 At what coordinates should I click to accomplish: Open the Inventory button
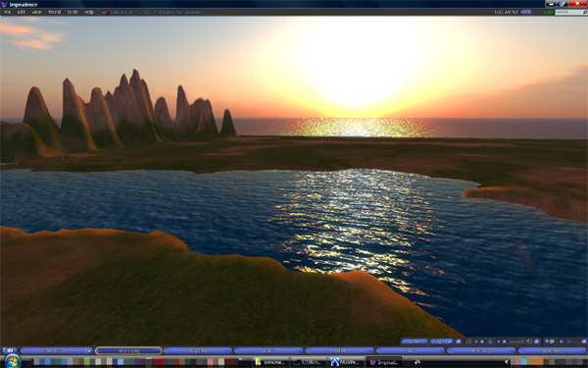coord(552,350)
